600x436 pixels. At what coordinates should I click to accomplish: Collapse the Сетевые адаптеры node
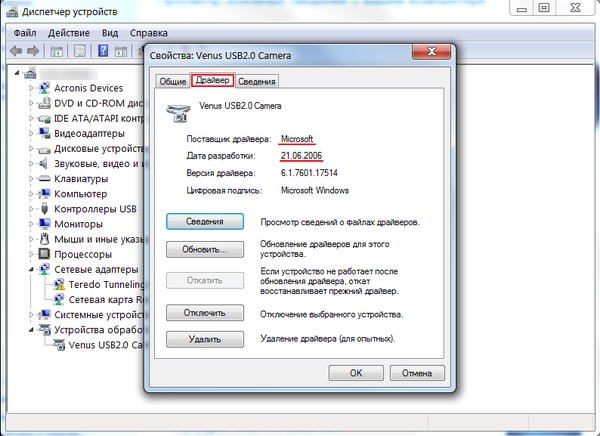coord(31,269)
